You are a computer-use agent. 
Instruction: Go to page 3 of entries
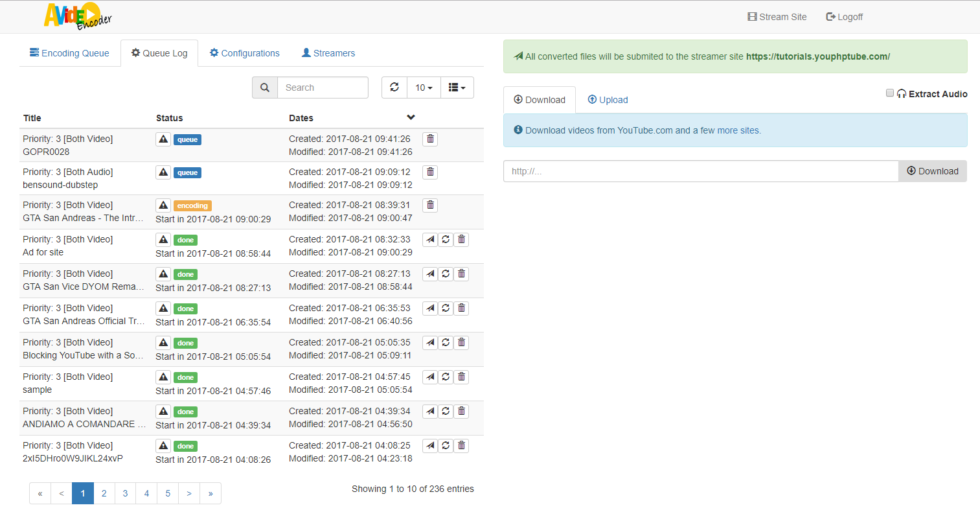(x=125, y=493)
